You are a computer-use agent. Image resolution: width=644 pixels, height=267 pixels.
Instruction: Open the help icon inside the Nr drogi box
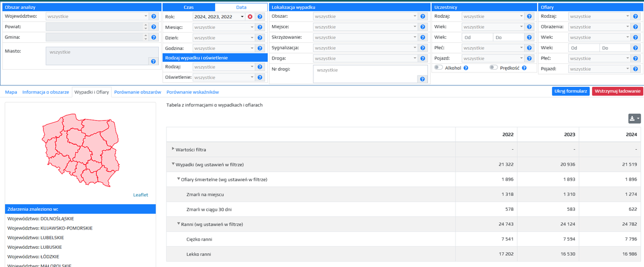(x=423, y=79)
